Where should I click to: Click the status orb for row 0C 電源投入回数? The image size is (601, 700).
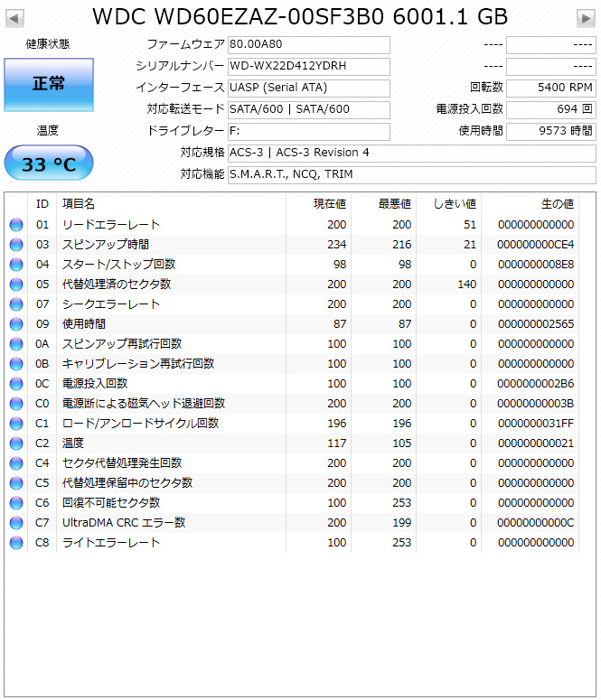coord(16,384)
